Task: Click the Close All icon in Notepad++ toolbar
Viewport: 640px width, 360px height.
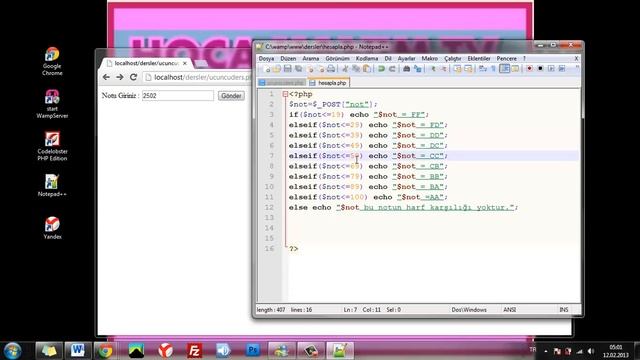Action: (321, 69)
